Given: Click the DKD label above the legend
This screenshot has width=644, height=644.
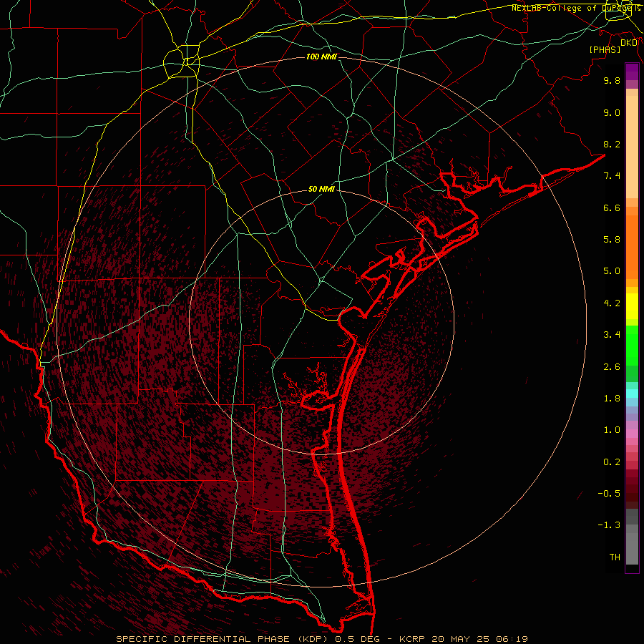Looking at the screenshot, I should [629, 42].
